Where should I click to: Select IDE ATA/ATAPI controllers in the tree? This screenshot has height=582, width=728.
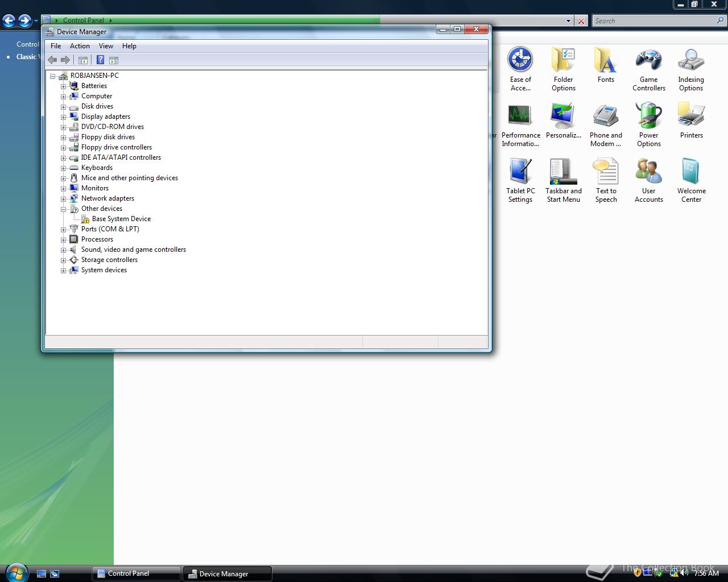(x=121, y=157)
